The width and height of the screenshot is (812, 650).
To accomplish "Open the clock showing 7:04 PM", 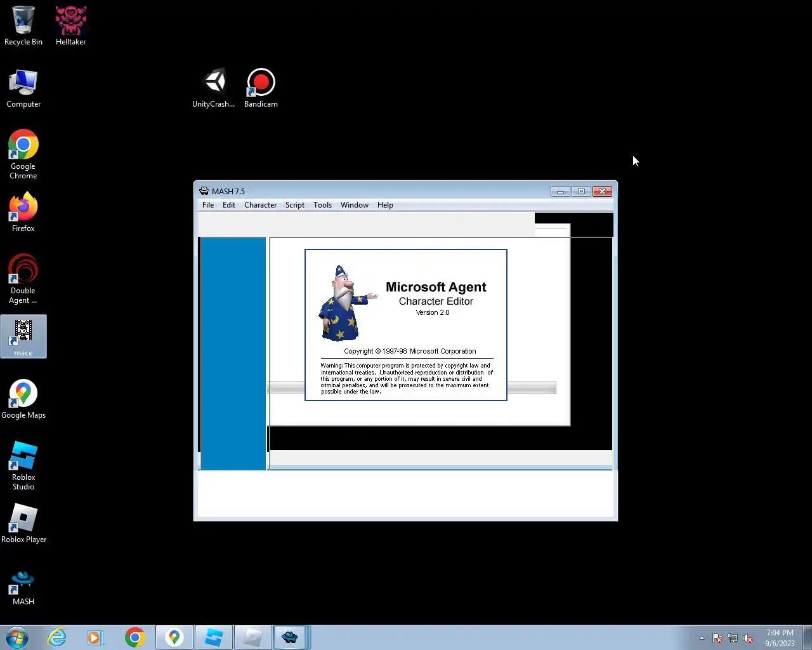I will pyautogui.click(x=780, y=638).
